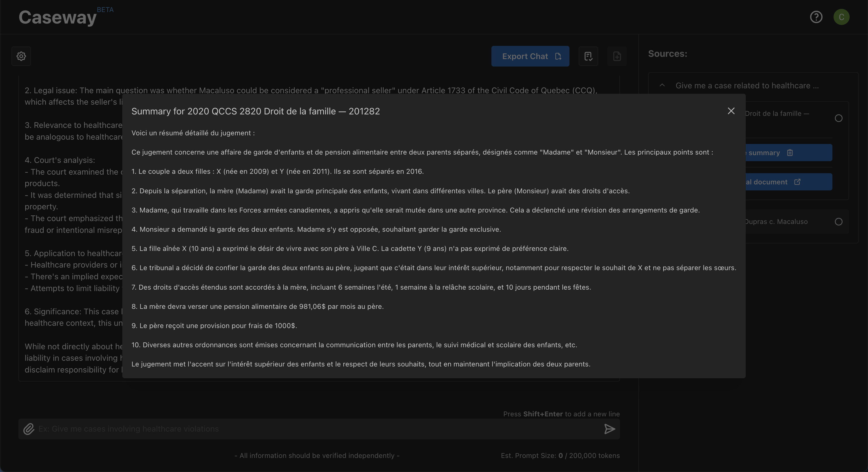Image resolution: width=868 pixels, height=472 pixels.
Task: Collapse the 'Give me a case related to healthcare' source group
Action: pyautogui.click(x=662, y=85)
